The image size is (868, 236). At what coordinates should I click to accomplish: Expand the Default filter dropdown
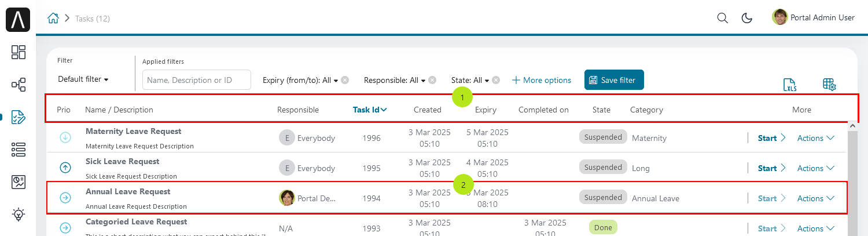(83, 79)
